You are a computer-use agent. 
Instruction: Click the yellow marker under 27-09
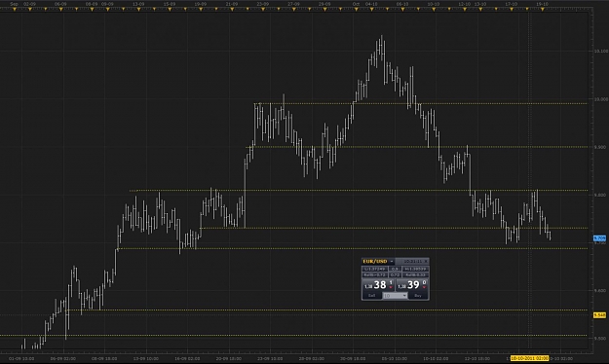tap(294, 9)
